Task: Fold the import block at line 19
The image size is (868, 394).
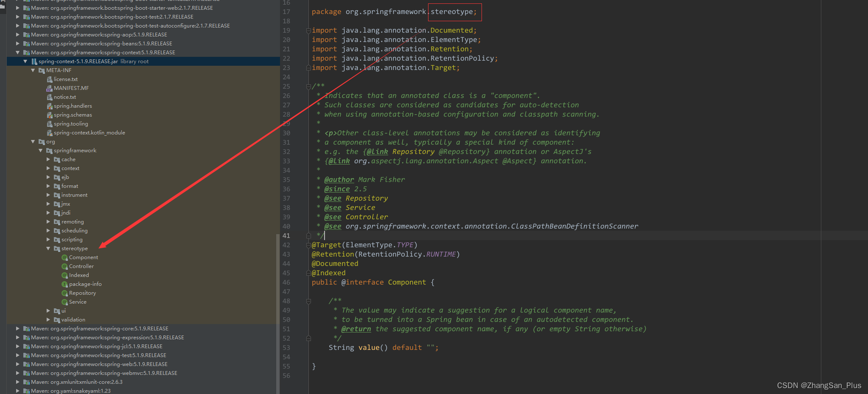Action: [308, 31]
